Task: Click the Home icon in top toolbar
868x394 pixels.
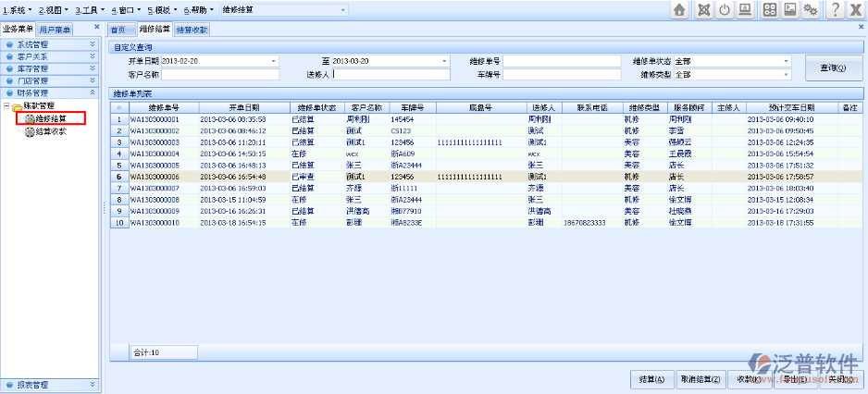Action: [679, 10]
